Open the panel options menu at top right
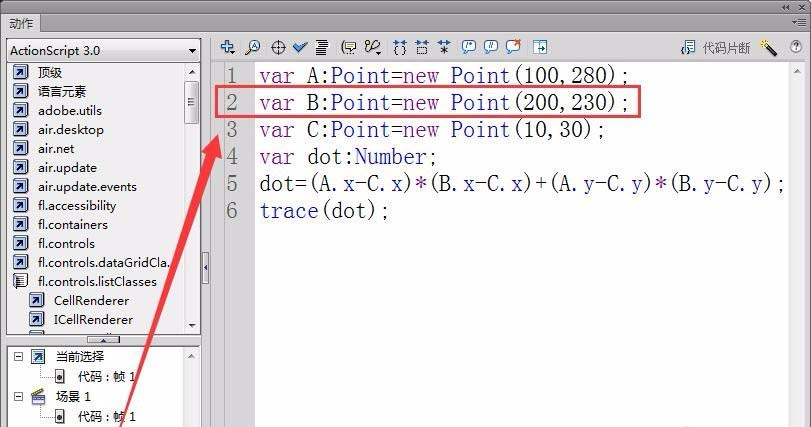Viewport: 811px width, 427px height. [x=798, y=22]
